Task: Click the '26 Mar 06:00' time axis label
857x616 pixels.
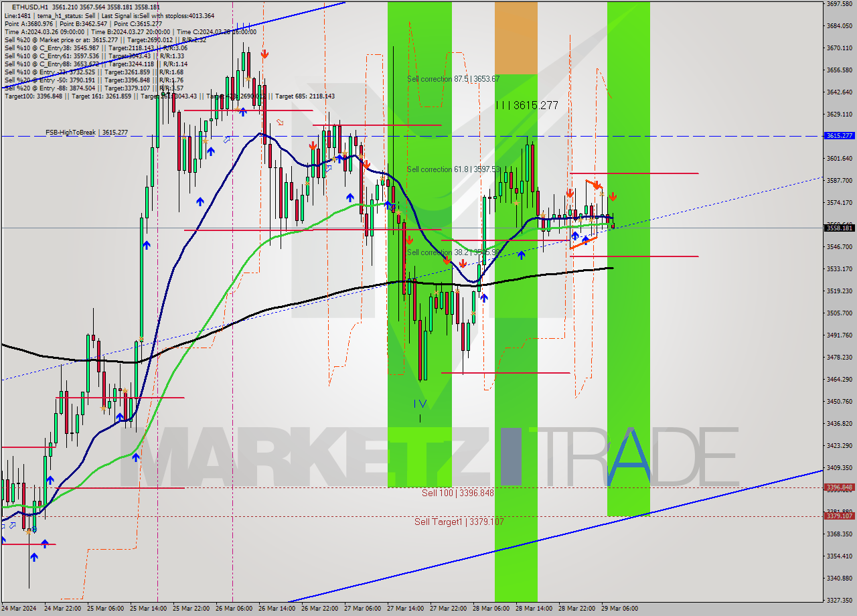Action: (234, 609)
